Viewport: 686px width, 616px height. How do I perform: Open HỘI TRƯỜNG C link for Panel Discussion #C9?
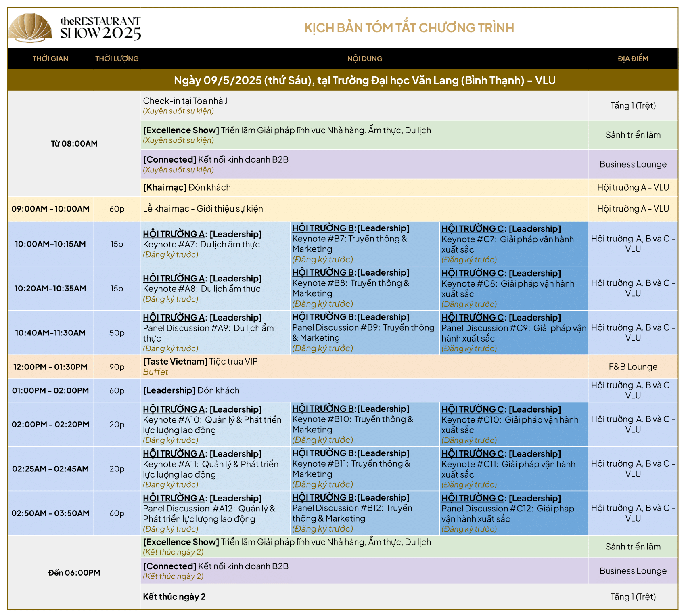click(473, 318)
